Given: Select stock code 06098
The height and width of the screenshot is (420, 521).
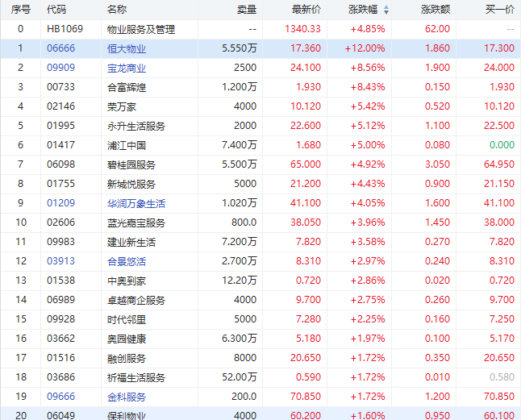Looking at the screenshot, I should click(60, 164).
